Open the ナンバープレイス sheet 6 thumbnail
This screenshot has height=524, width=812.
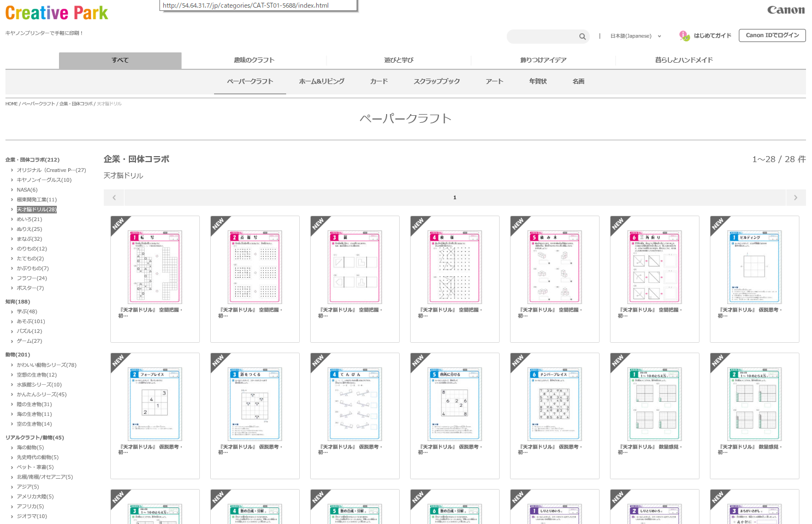tap(555, 404)
